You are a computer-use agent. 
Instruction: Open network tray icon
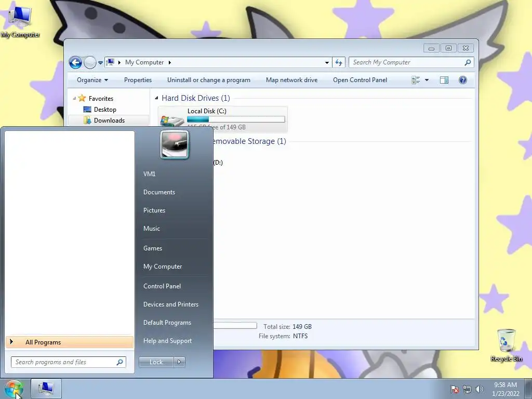click(467, 389)
